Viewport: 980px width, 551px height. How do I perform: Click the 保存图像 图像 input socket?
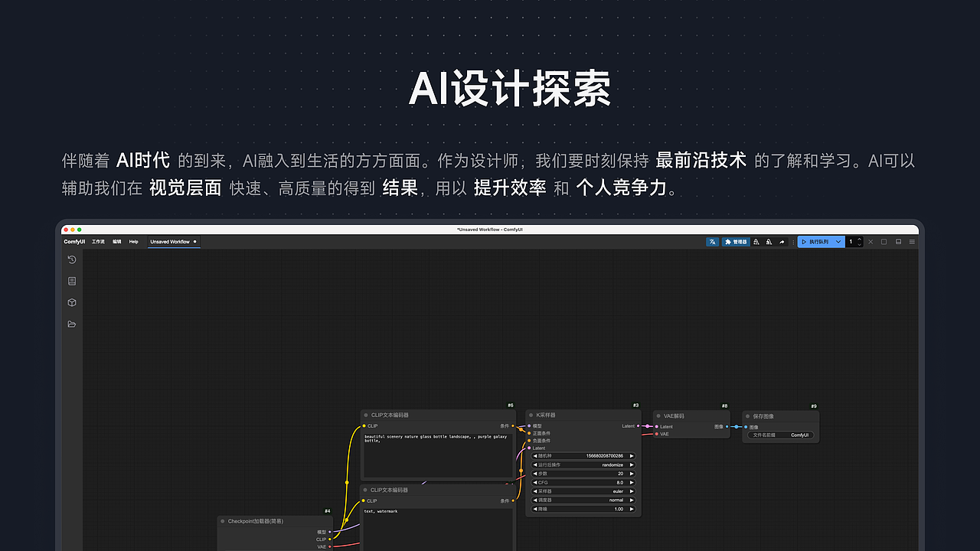tap(746, 427)
